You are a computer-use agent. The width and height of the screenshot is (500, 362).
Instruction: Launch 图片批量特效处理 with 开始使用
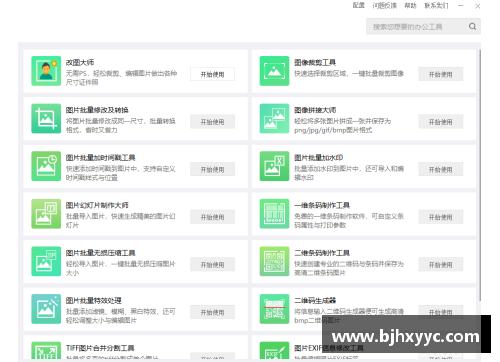[212, 312]
